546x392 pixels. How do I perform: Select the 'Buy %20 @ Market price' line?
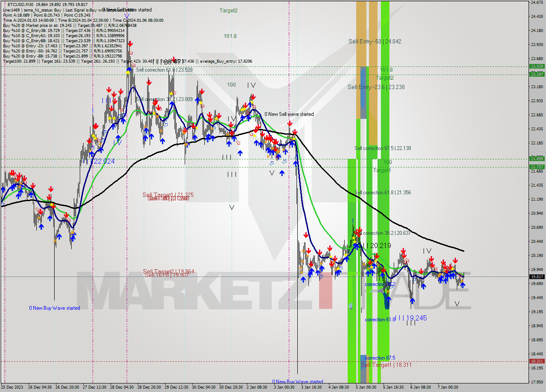[70, 25]
